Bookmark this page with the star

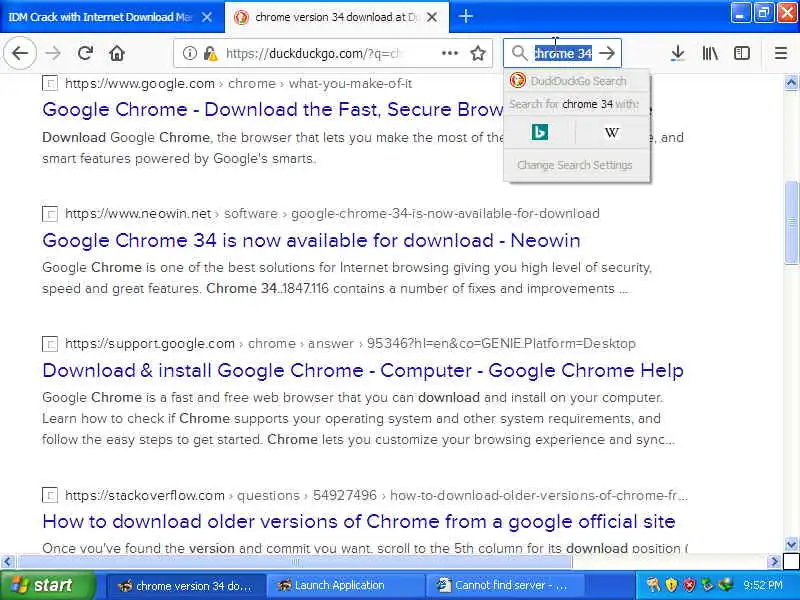(478, 53)
